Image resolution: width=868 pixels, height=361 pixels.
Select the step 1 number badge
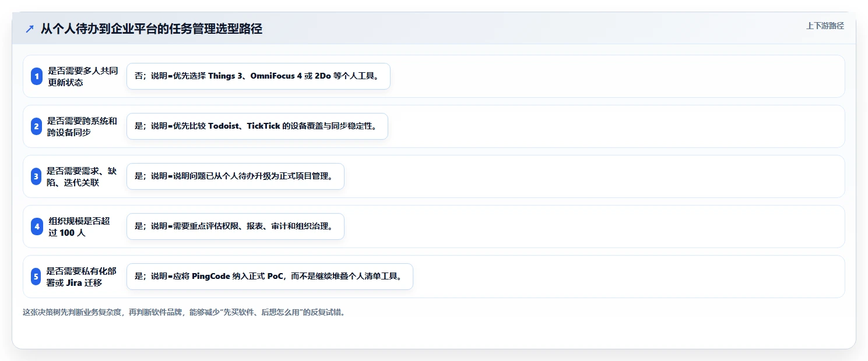pyautogui.click(x=37, y=76)
